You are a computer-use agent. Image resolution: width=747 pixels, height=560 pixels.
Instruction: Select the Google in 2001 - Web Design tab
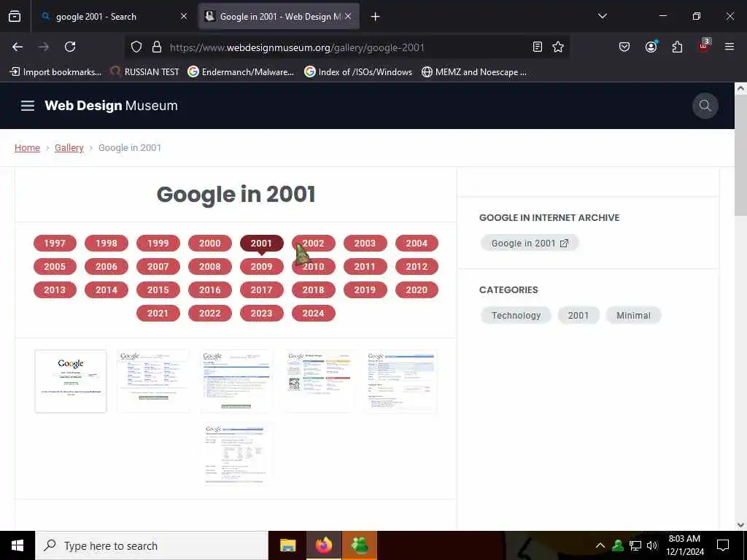[x=279, y=16]
